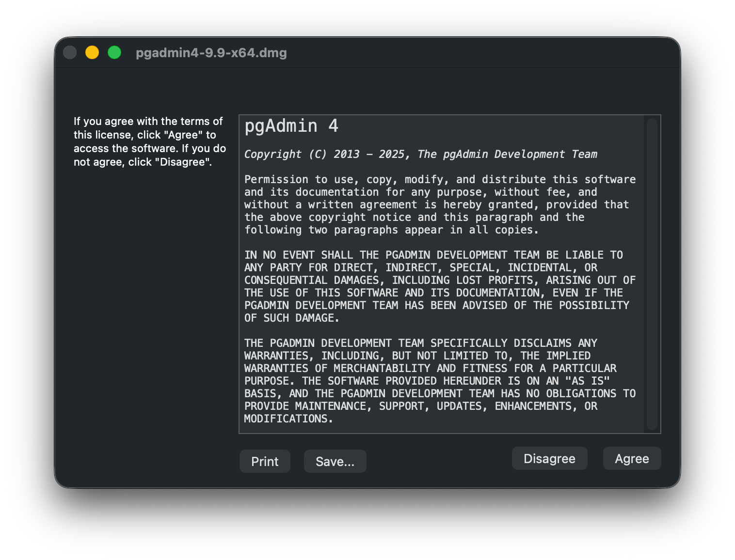735x560 pixels.
Task: Minimize the window with the yellow button
Action: (92, 52)
